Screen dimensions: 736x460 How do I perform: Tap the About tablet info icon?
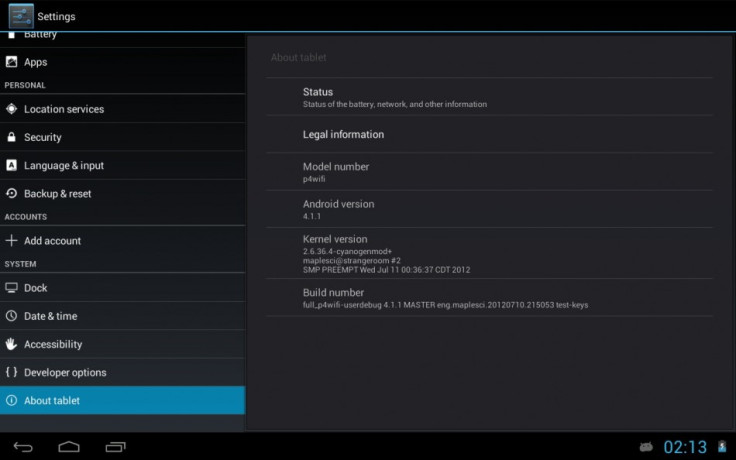click(x=11, y=400)
